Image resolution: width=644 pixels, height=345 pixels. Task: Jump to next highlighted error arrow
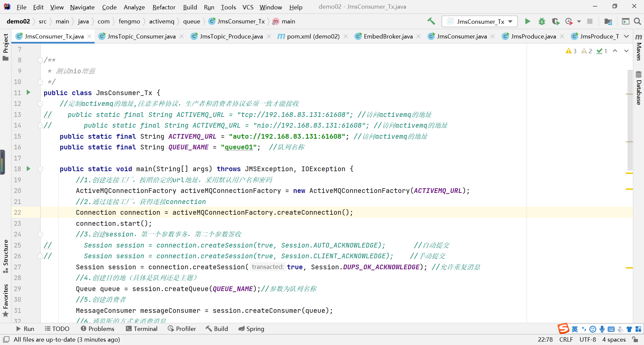tap(626, 51)
